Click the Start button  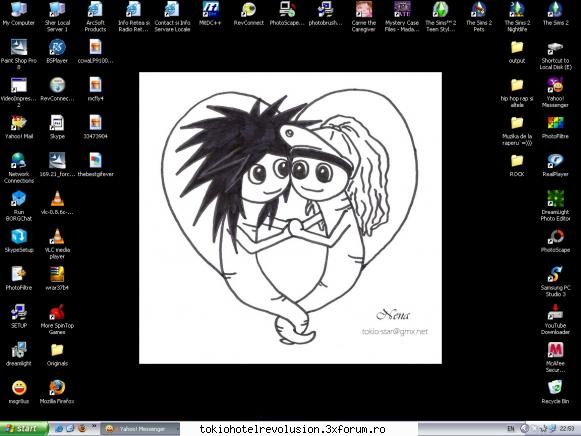click(x=24, y=429)
